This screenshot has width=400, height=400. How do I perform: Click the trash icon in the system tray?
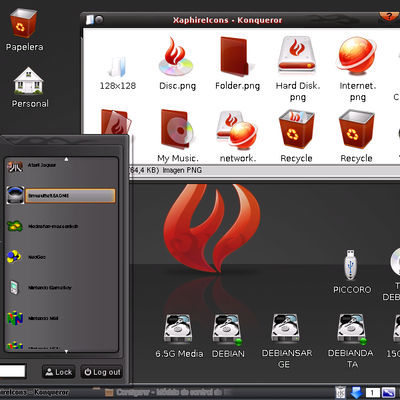340,392
